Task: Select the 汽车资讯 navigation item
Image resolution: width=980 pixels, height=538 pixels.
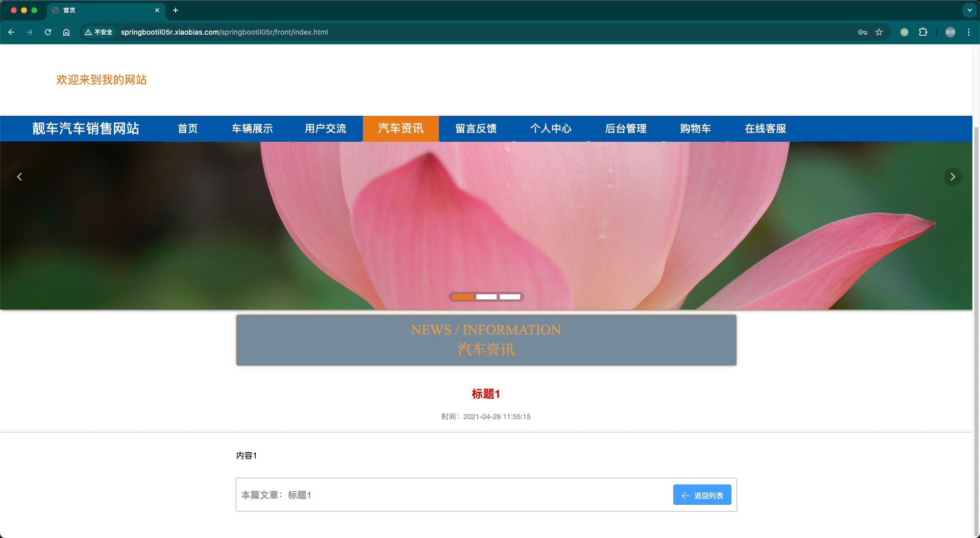Action: point(401,129)
